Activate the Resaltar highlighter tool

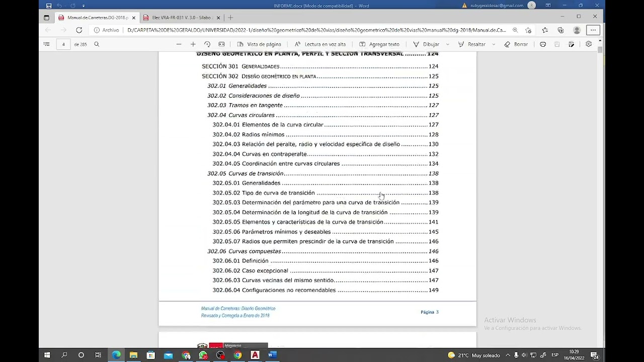click(x=471, y=44)
